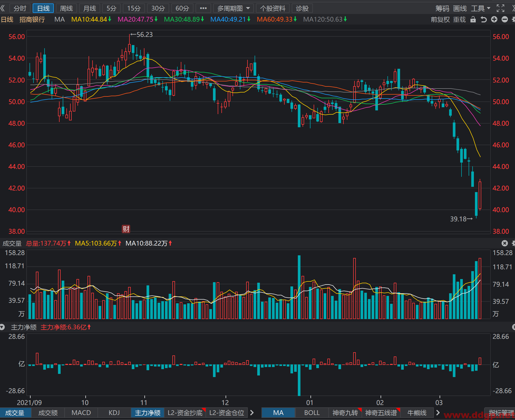Open 前复权 price adjustment option
The image size is (515, 420).
point(440,19)
